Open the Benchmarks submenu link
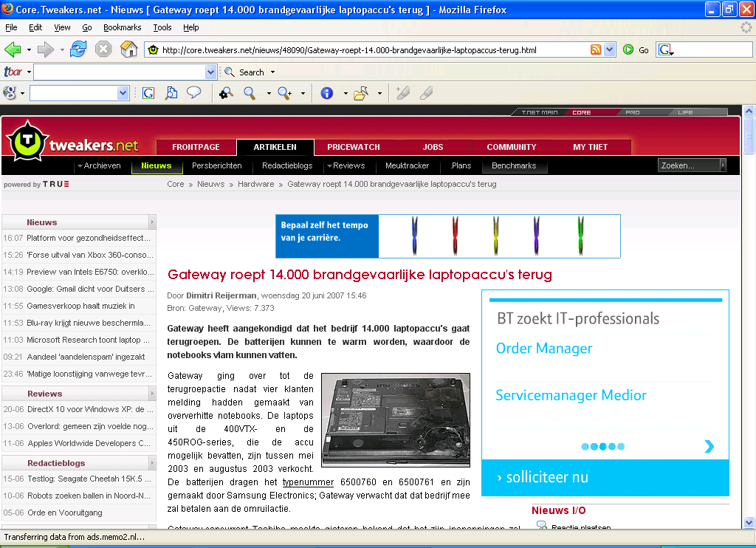Viewport: 756px width, 548px height. coord(514,165)
